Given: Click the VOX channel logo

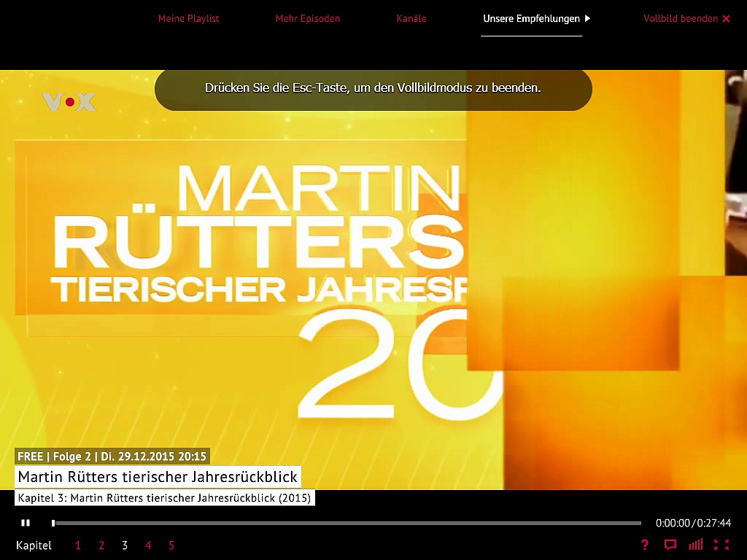Looking at the screenshot, I should click(69, 102).
